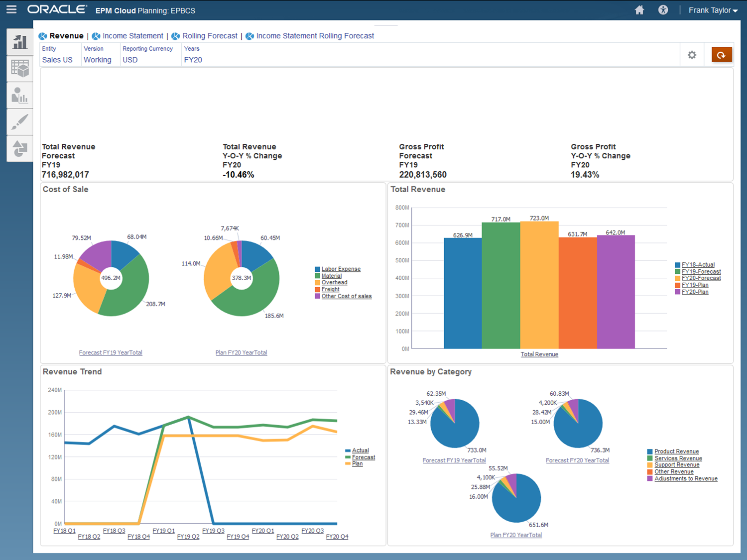Click the purple Other Cost of sales swatch

[317, 296]
